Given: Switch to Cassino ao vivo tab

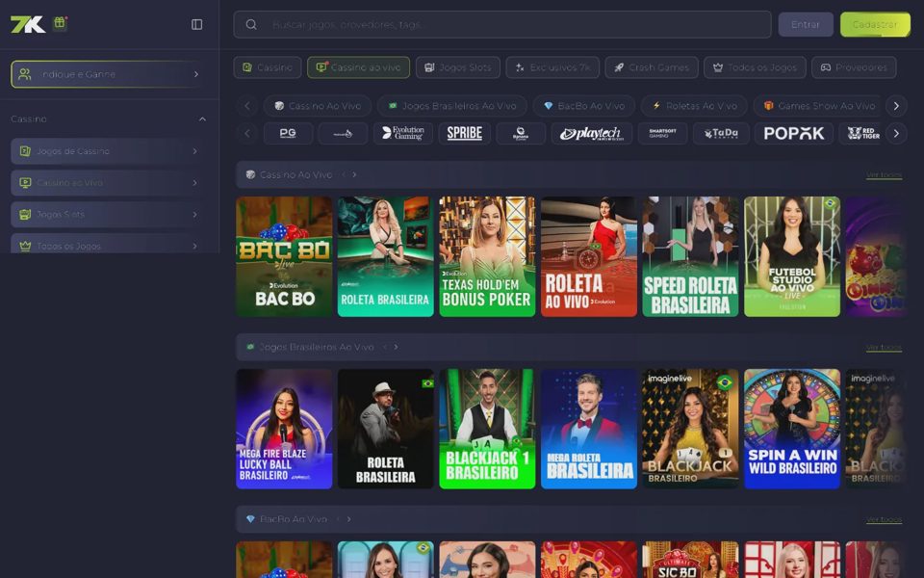Looking at the screenshot, I should [358, 67].
